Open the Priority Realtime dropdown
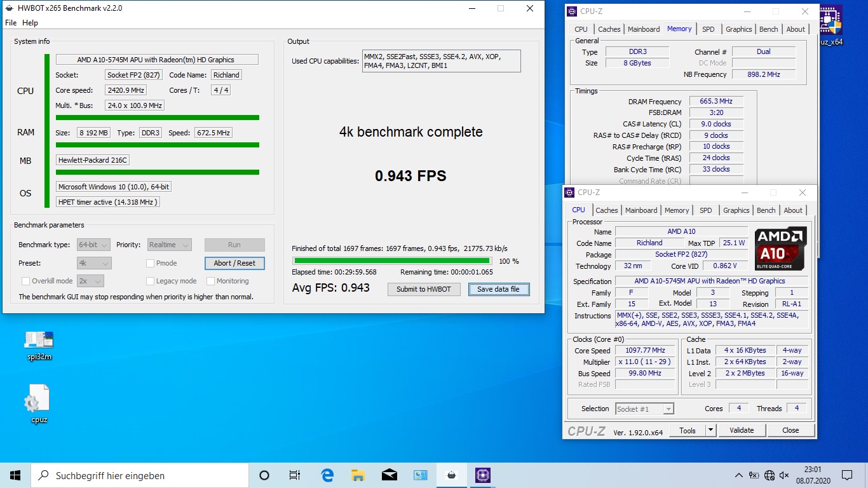Viewport: 868px width, 488px height. 169,245
